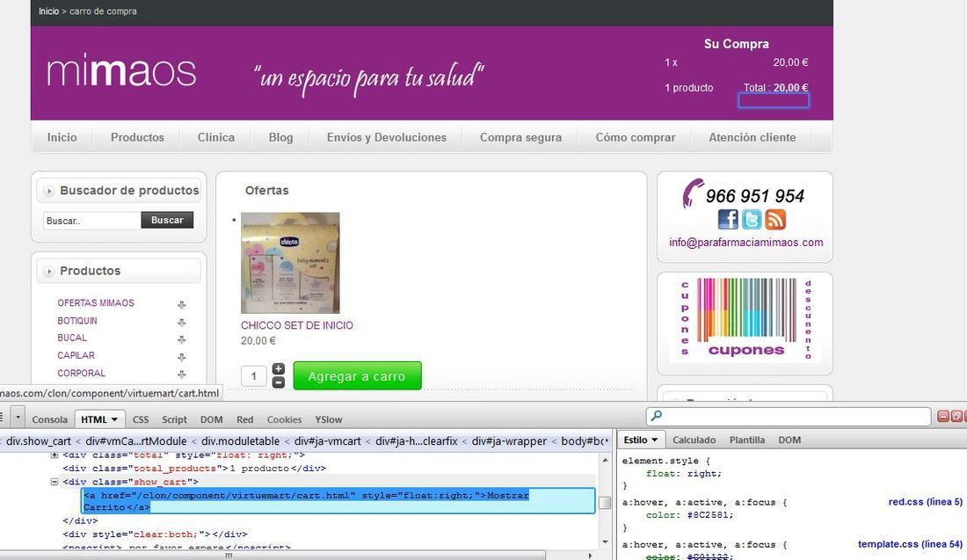967x560 pixels.
Task: Focus the Firebug search box
Action: click(789, 417)
